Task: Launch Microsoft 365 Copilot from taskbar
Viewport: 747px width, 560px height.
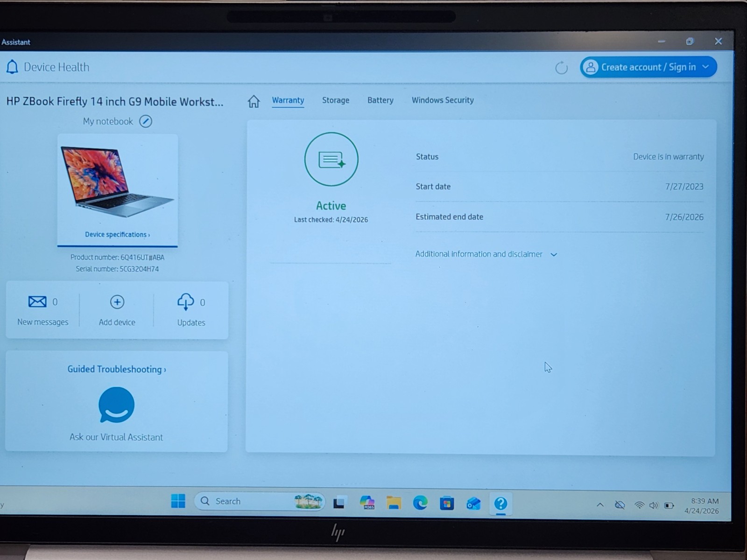Action: click(367, 503)
